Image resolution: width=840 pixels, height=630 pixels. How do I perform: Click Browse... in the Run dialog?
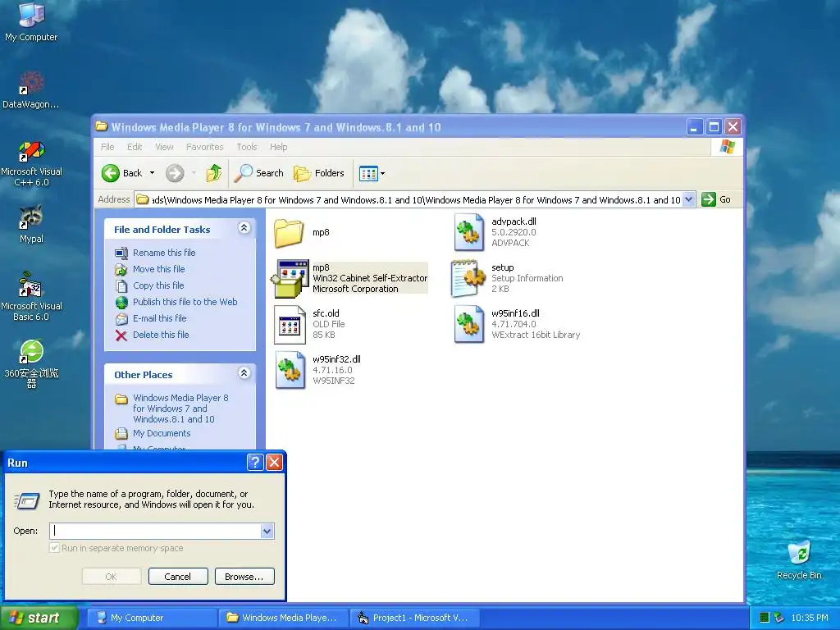click(x=244, y=577)
